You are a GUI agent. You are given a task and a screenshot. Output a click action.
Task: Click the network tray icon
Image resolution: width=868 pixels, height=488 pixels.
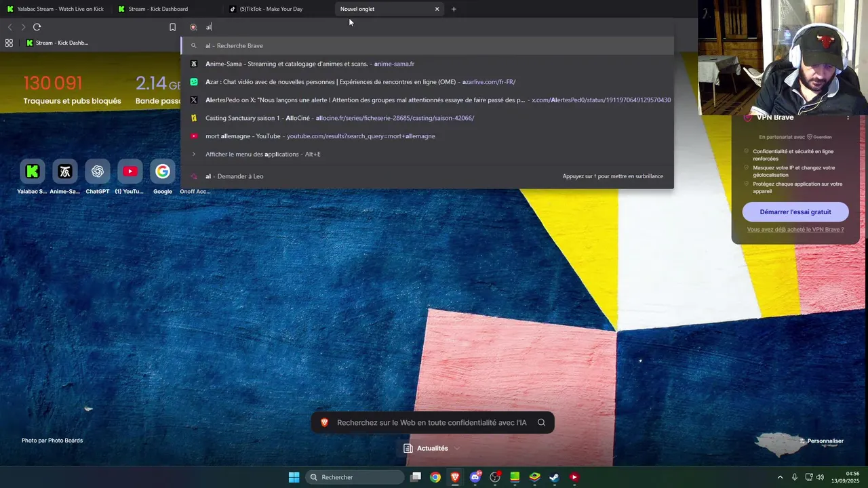[x=808, y=477]
